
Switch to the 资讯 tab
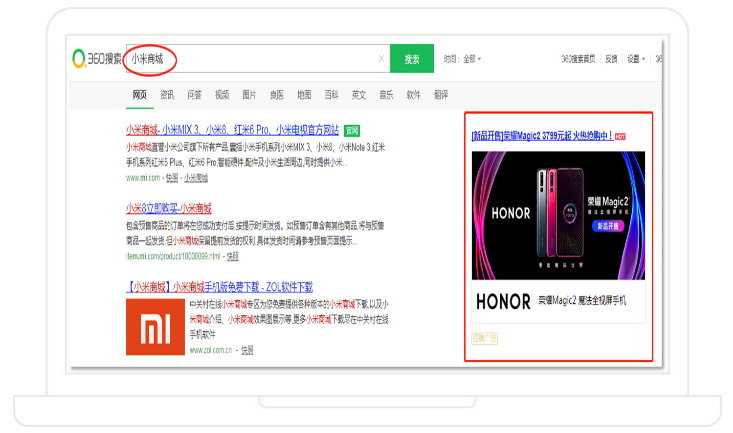(x=167, y=95)
